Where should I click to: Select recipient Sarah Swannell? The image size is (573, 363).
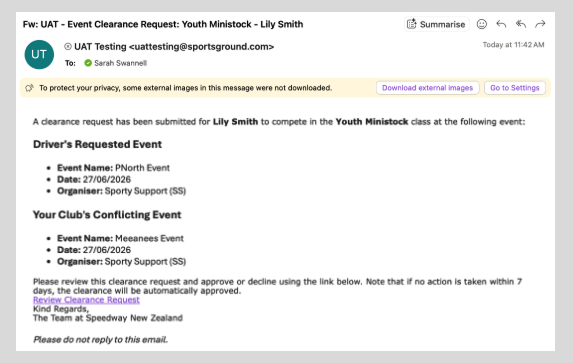[x=120, y=63]
